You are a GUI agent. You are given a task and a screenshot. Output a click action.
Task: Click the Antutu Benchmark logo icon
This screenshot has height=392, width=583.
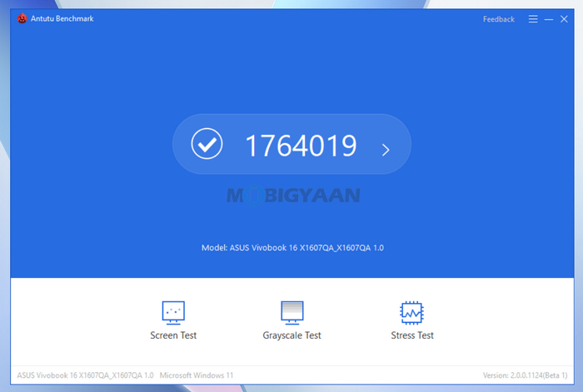point(22,18)
